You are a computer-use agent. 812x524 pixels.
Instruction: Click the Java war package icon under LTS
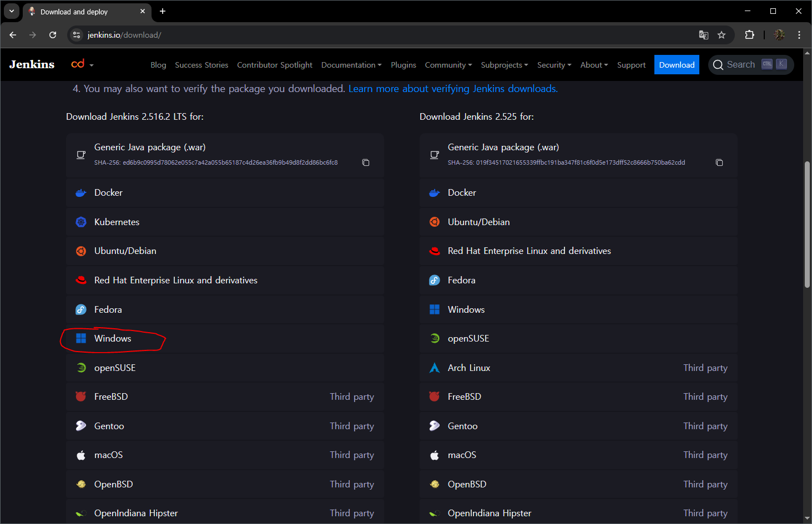[x=81, y=155]
